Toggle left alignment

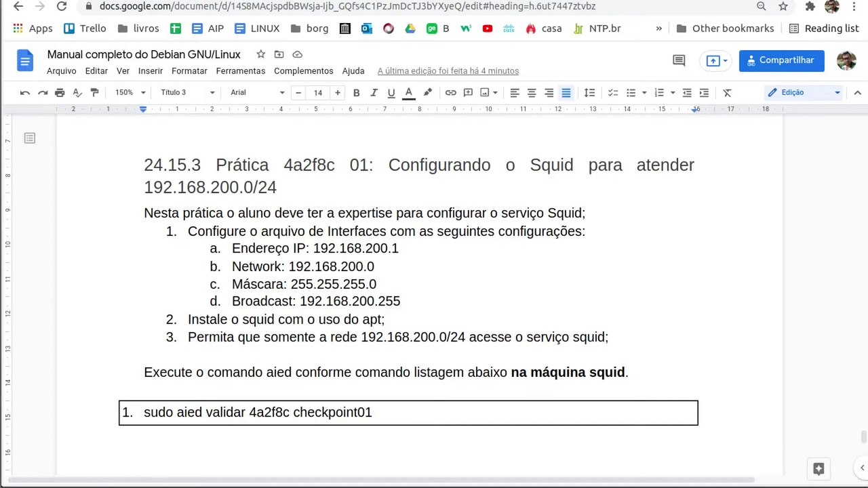click(x=515, y=92)
